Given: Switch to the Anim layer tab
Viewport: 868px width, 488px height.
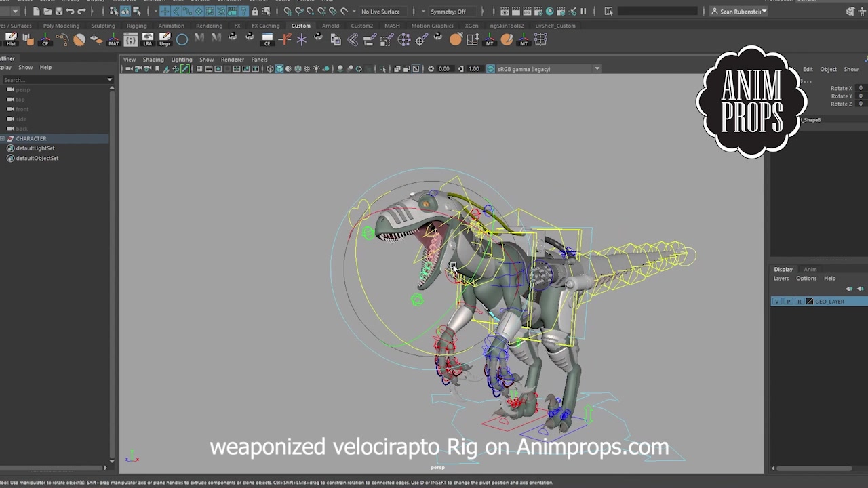Looking at the screenshot, I should click(x=810, y=269).
